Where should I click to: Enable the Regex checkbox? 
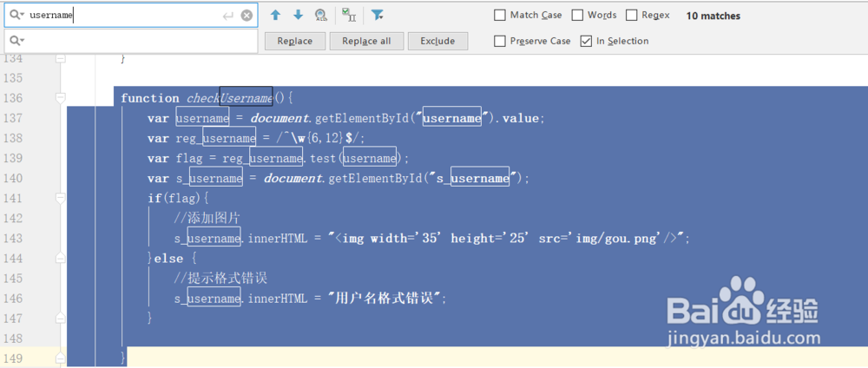point(632,16)
